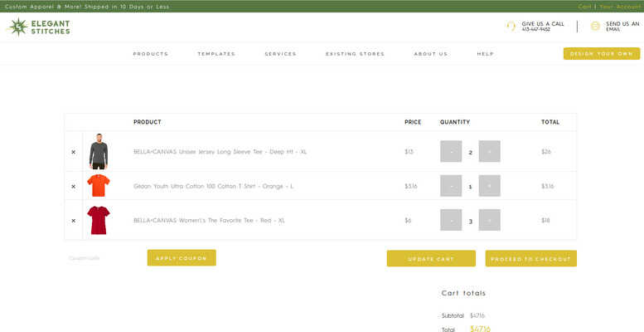The height and width of the screenshot is (332, 644).
Task: Click the headset call icon
Action: pyautogui.click(x=511, y=27)
